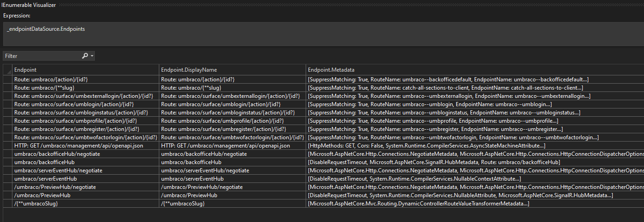644x222 pixels.
Task: Select the /umbraco/PreviewHub endpoint cell
Action: 85,195
